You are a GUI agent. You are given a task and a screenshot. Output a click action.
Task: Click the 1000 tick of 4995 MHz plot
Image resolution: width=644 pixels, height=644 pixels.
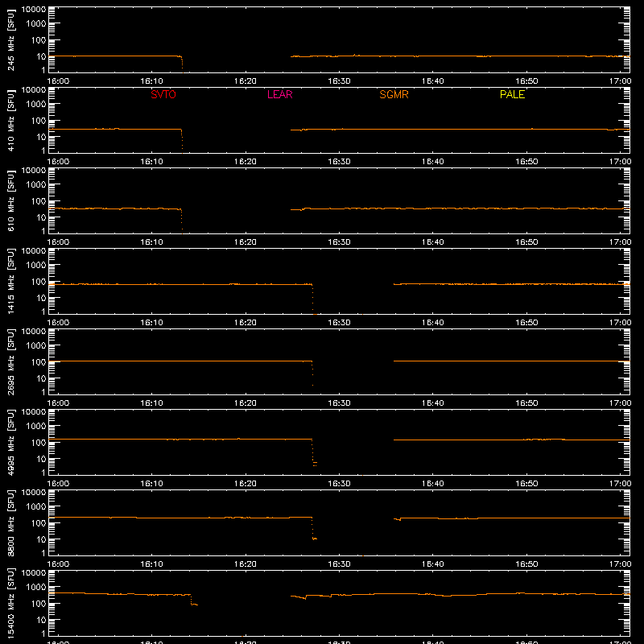tap(36, 426)
